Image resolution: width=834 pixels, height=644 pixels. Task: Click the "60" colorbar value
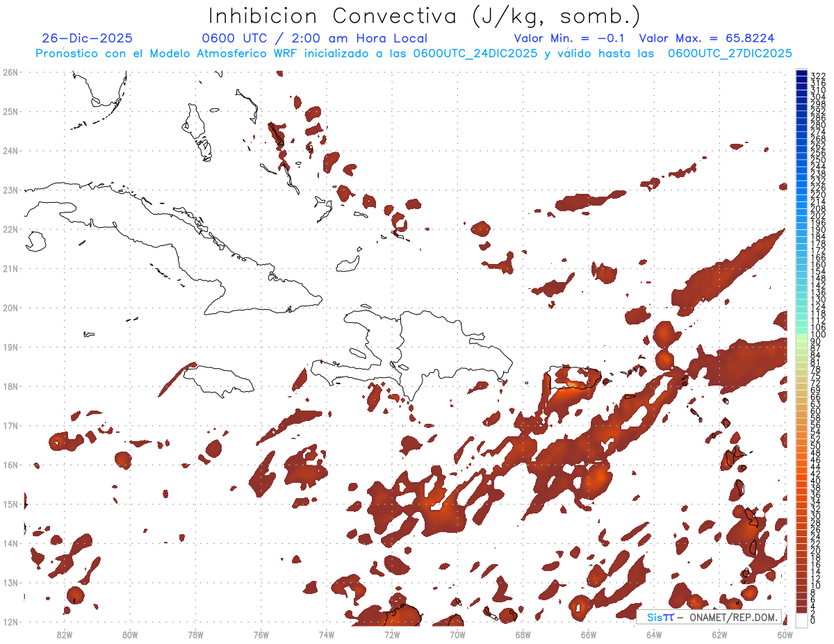(815, 411)
